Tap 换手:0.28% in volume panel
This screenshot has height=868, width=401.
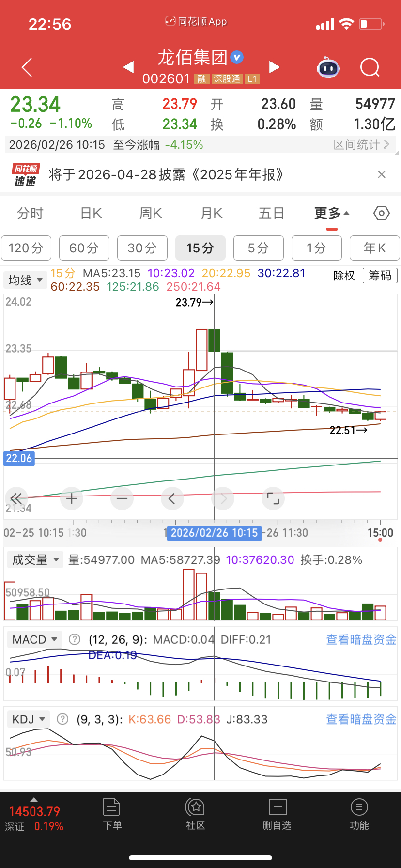coord(331,560)
